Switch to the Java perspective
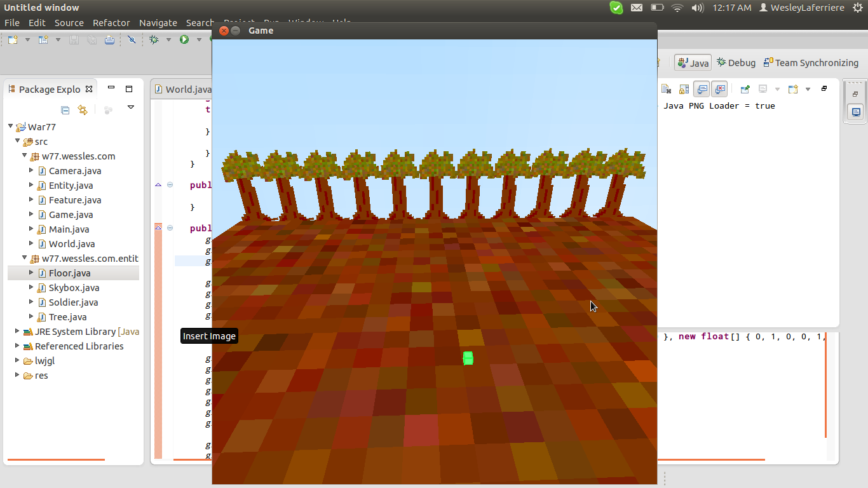The width and height of the screenshot is (868, 488). [x=693, y=63]
